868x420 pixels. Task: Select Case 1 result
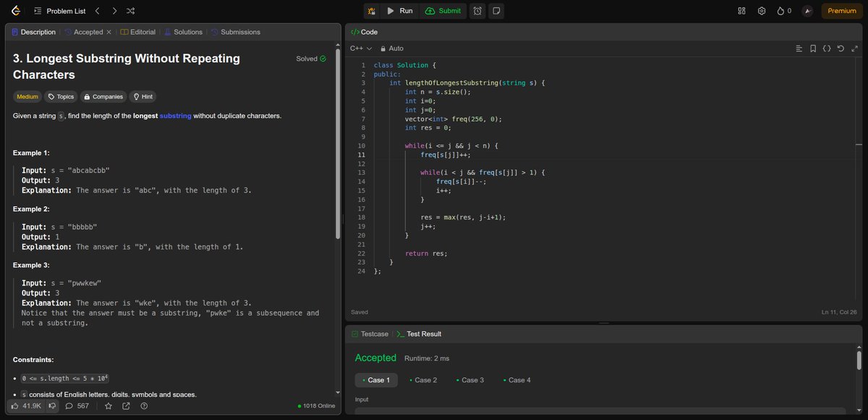[x=375, y=380]
